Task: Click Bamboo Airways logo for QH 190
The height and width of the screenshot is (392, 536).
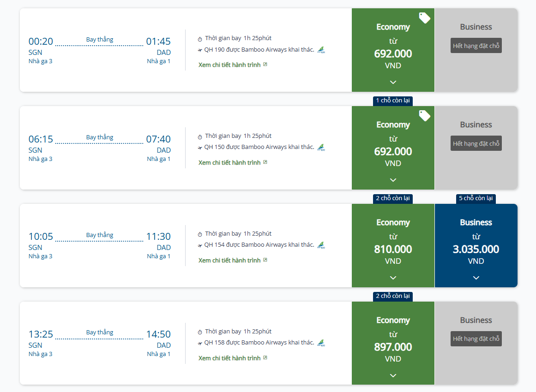Action: coord(321,50)
